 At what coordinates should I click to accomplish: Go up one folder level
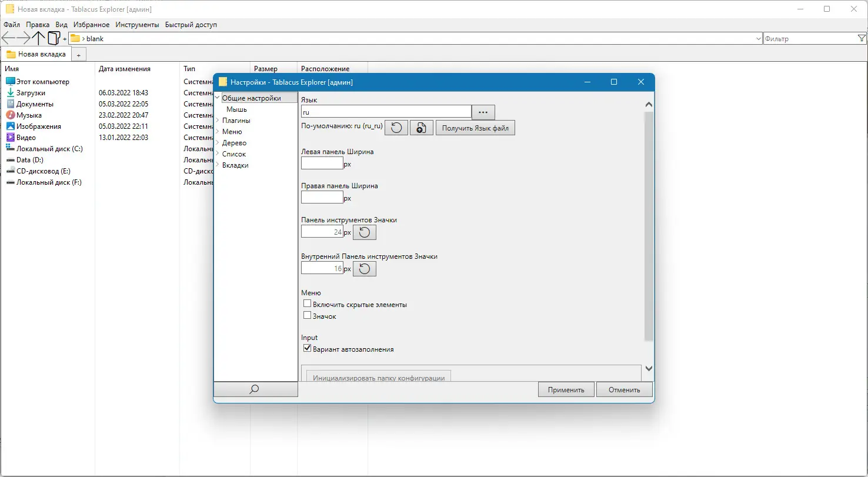coord(39,38)
